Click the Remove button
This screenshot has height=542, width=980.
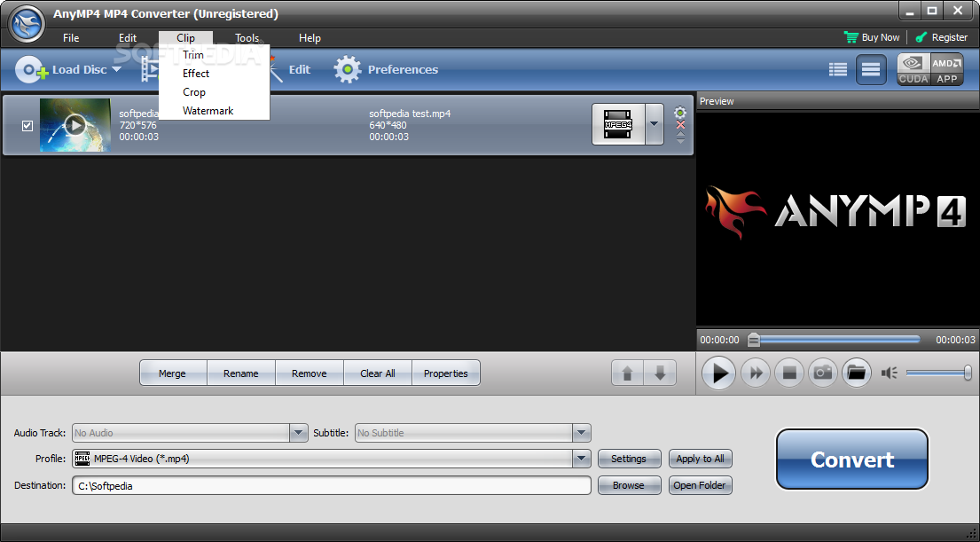pyautogui.click(x=310, y=373)
